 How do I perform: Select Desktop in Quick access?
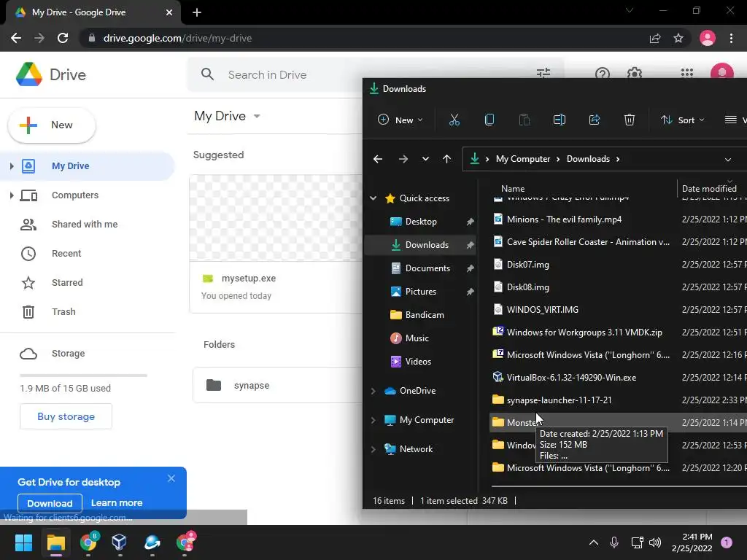click(421, 222)
